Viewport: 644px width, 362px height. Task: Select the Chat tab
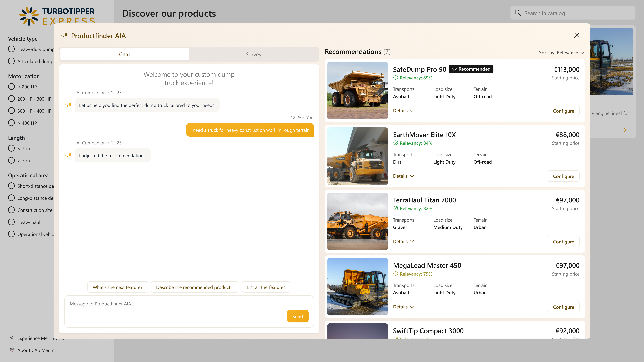click(x=124, y=54)
